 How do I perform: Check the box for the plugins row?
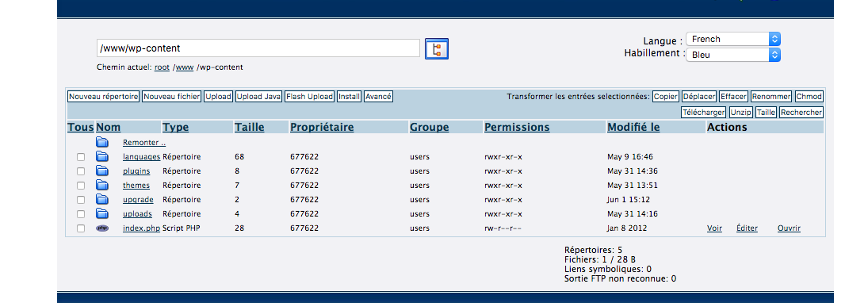81,171
